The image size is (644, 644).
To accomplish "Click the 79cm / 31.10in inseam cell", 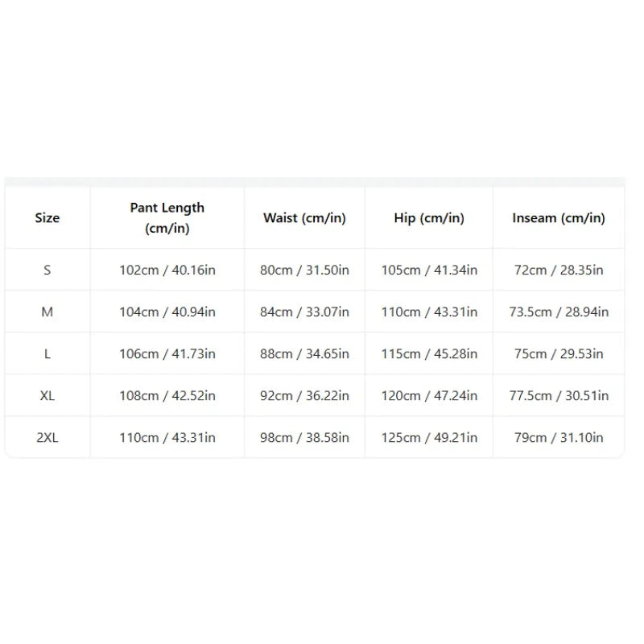I will point(559,438).
